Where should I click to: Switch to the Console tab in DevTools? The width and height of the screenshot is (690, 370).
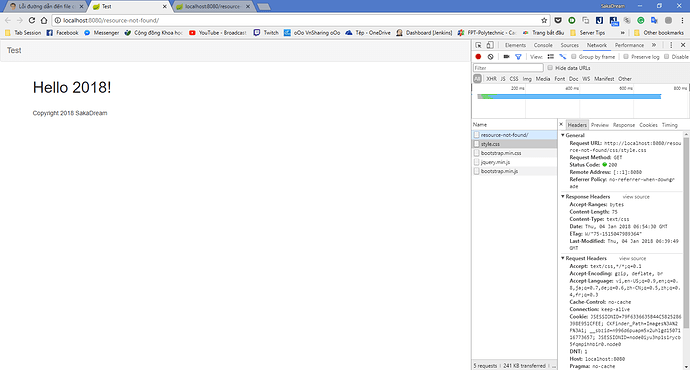tap(543, 45)
